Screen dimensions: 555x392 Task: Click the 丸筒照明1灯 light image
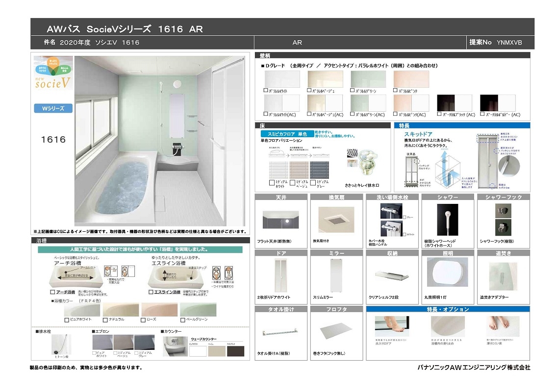(448, 272)
